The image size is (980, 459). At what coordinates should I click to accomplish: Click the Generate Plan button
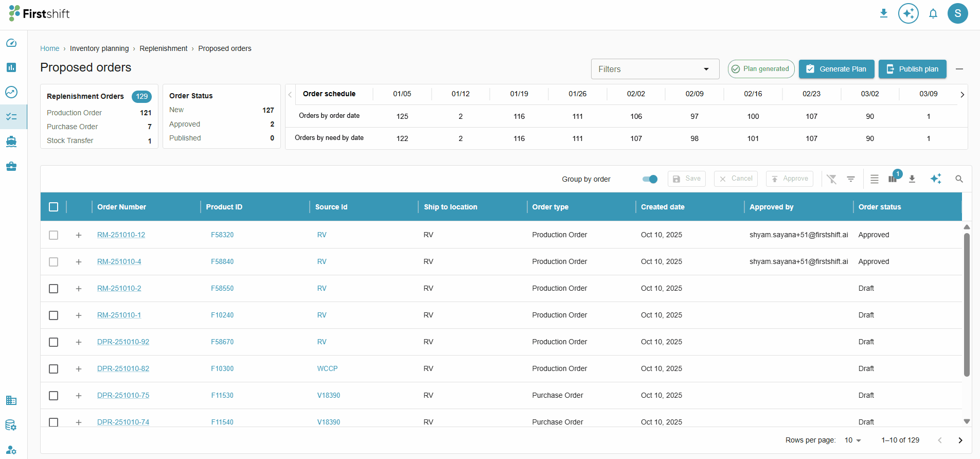[836, 69]
